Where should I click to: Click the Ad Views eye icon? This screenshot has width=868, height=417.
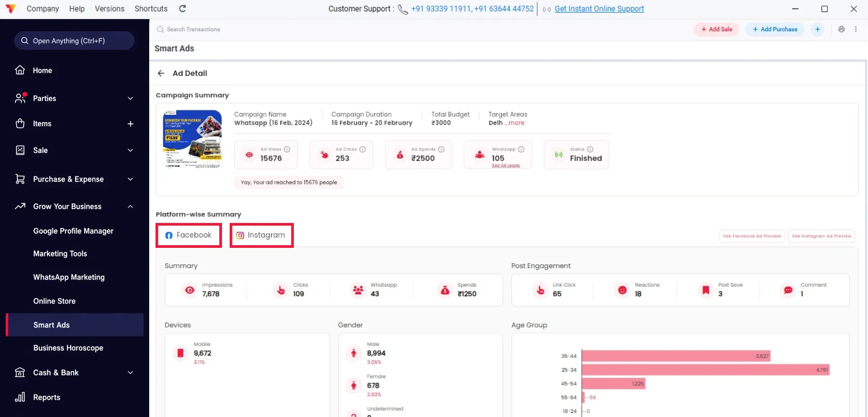click(x=249, y=155)
